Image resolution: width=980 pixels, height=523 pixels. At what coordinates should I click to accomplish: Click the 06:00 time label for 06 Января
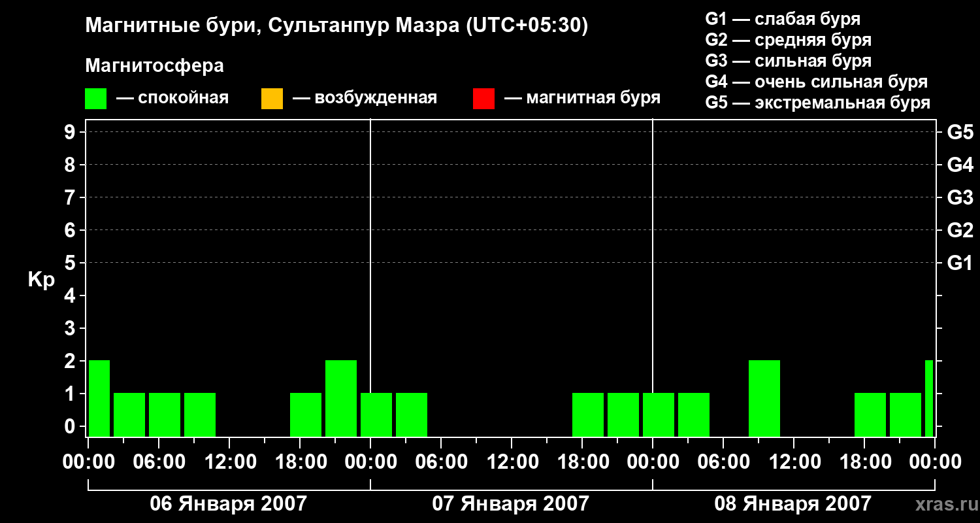click(x=159, y=462)
